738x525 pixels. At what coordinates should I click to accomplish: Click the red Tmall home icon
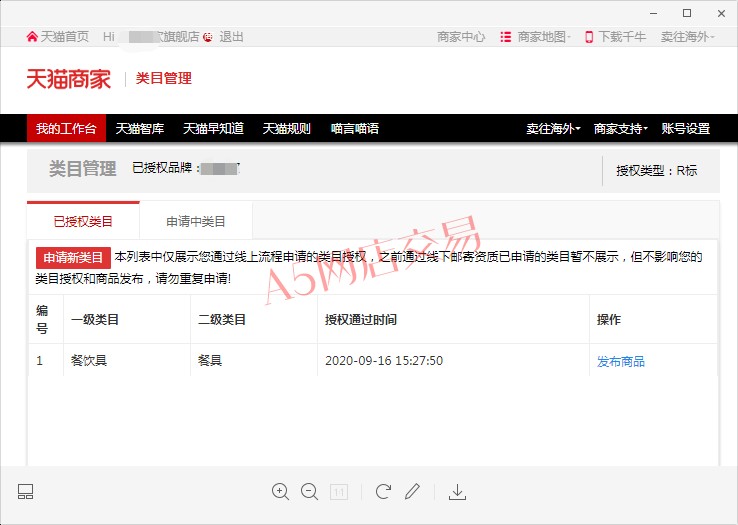(32, 37)
